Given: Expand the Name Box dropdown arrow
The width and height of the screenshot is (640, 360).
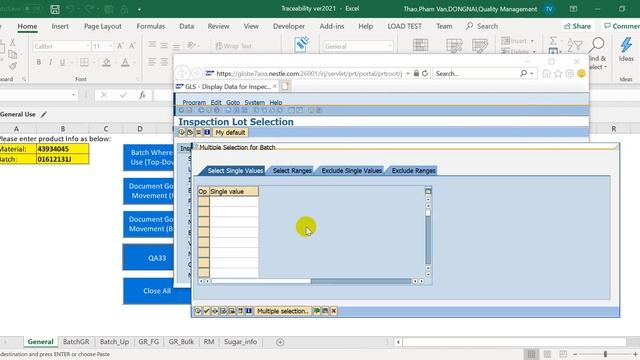Looking at the screenshot, I should pos(73,95).
